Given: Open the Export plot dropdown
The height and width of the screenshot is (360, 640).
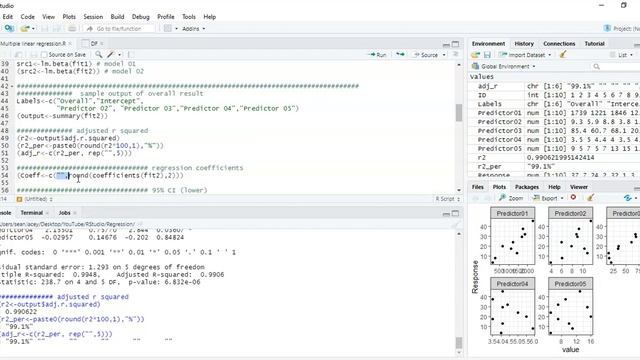Looking at the screenshot, I should (x=548, y=198).
